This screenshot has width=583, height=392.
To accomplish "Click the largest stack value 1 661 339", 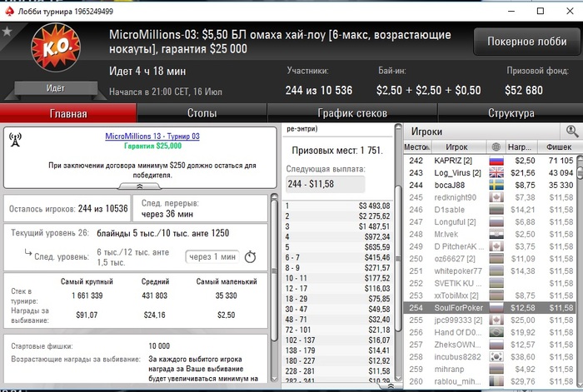I will 87,295.
